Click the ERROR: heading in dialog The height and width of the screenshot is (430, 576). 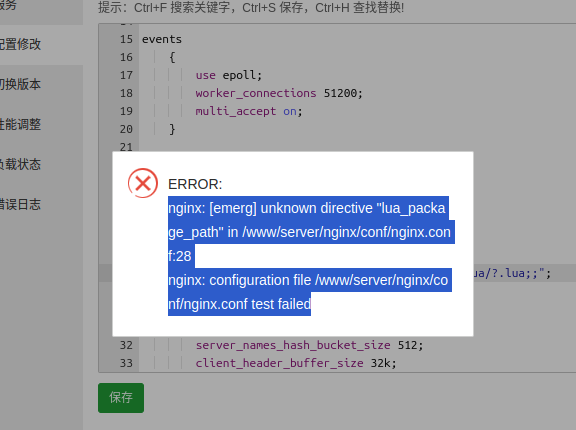click(x=195, y=184)
